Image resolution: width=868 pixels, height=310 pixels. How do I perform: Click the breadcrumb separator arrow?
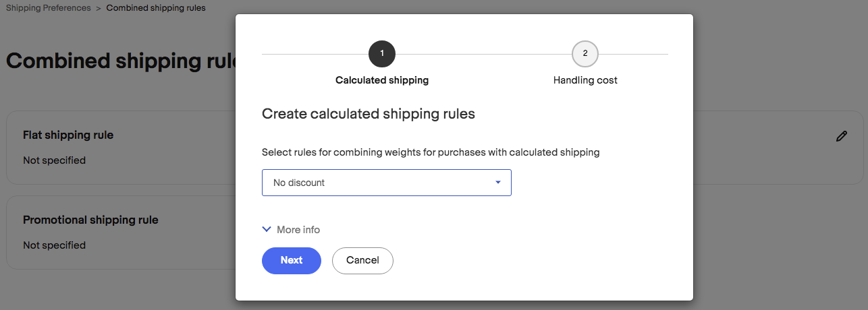tap(99, 8)
